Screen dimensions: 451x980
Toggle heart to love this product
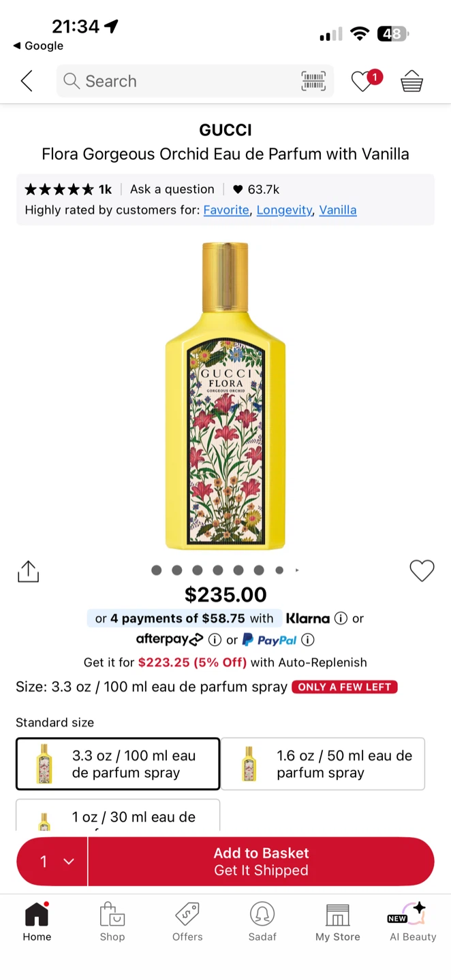pyautogui.click(x=422, y=570)
